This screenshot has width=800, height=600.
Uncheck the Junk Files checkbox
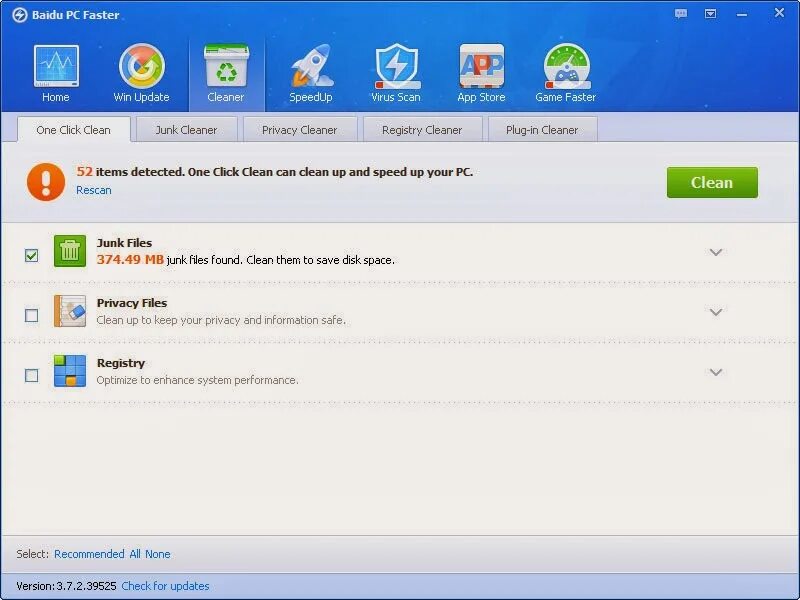32,255
